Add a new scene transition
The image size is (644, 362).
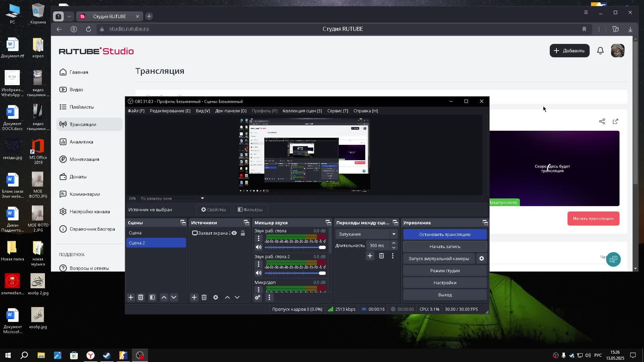[370, 256]
